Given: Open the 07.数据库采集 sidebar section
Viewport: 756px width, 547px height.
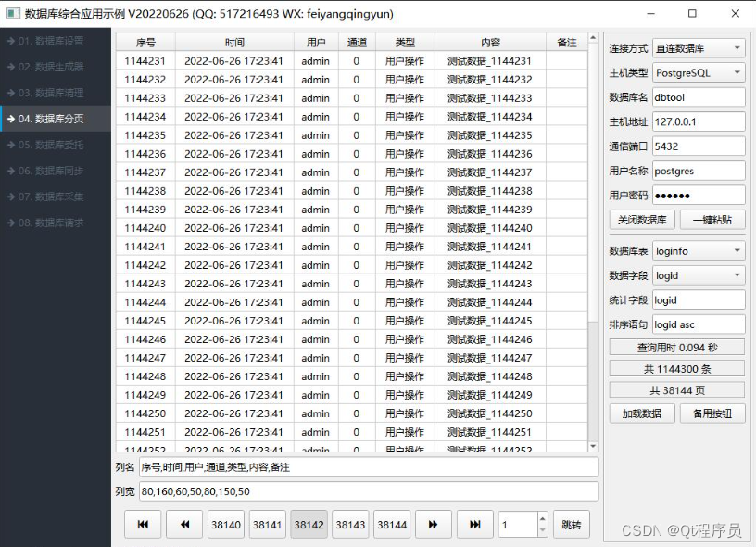Looking at the screenshot, I should pyautogui.click(x=52, y=197).
